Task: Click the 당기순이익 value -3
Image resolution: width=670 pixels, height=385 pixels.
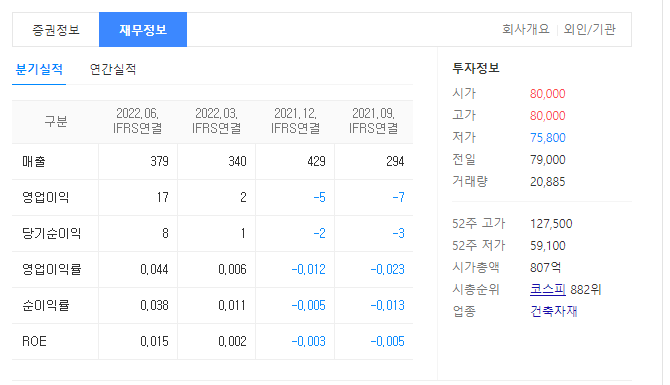Action: tap(398, 233)
